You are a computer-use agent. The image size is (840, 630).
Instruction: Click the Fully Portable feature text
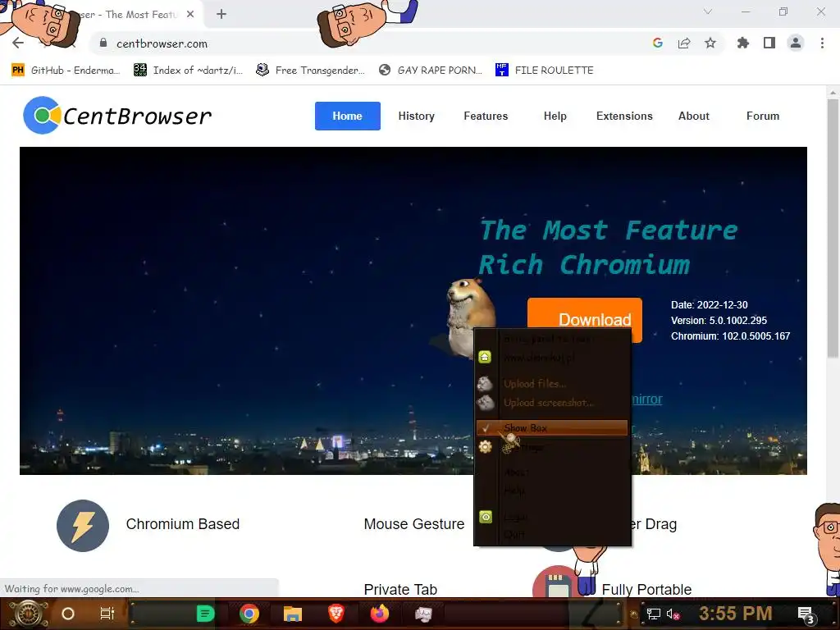[x=646, y=589]
